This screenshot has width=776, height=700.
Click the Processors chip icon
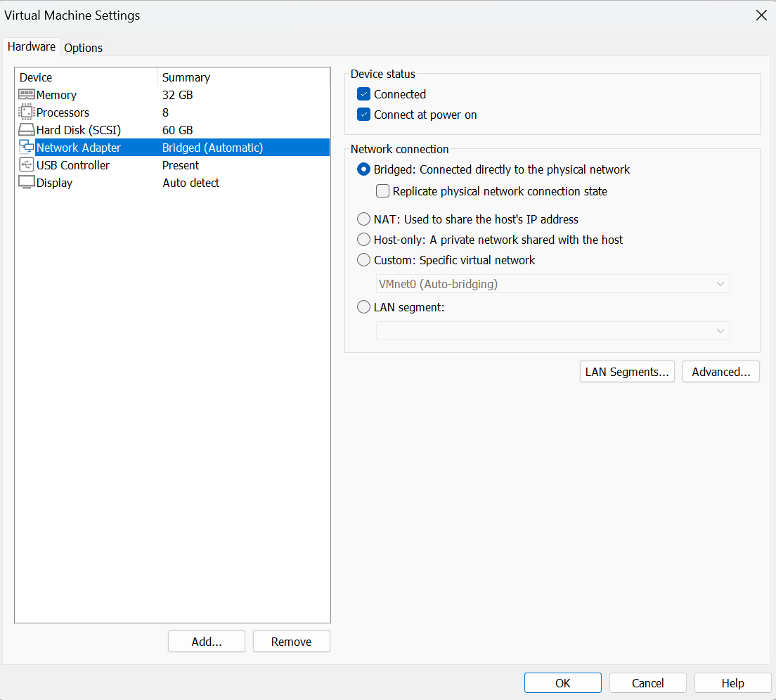pos(27,112)
